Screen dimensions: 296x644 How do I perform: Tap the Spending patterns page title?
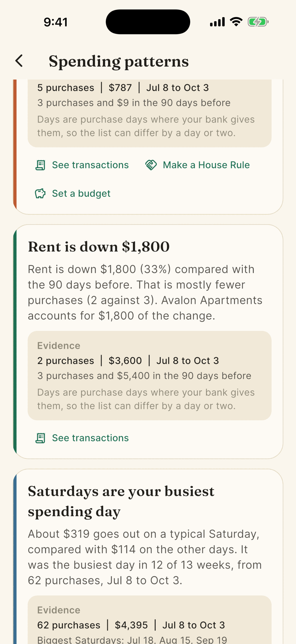click(x=119, y=62)
